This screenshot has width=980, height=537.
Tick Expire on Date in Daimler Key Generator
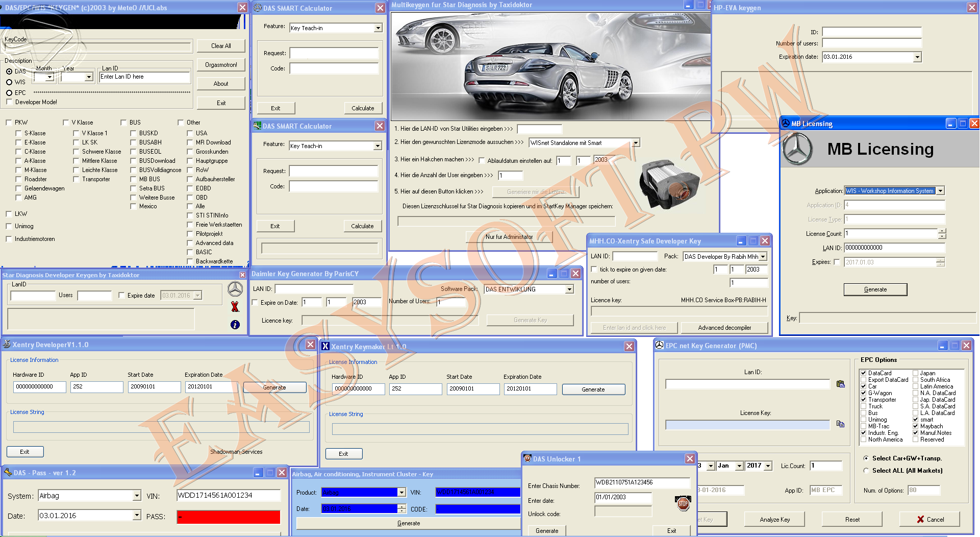[255, 302]
